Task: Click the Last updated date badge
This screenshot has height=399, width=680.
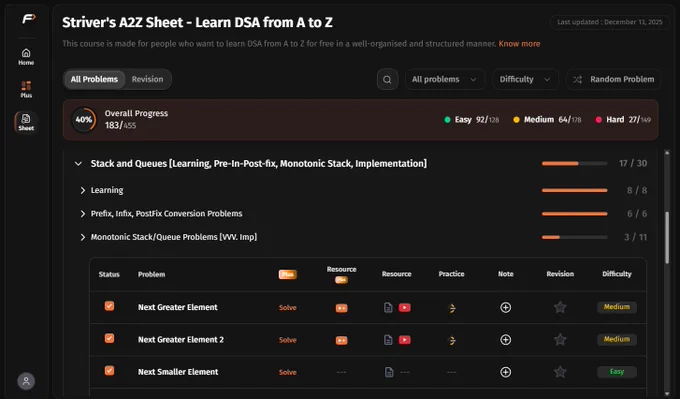Action: click(609, 22)
